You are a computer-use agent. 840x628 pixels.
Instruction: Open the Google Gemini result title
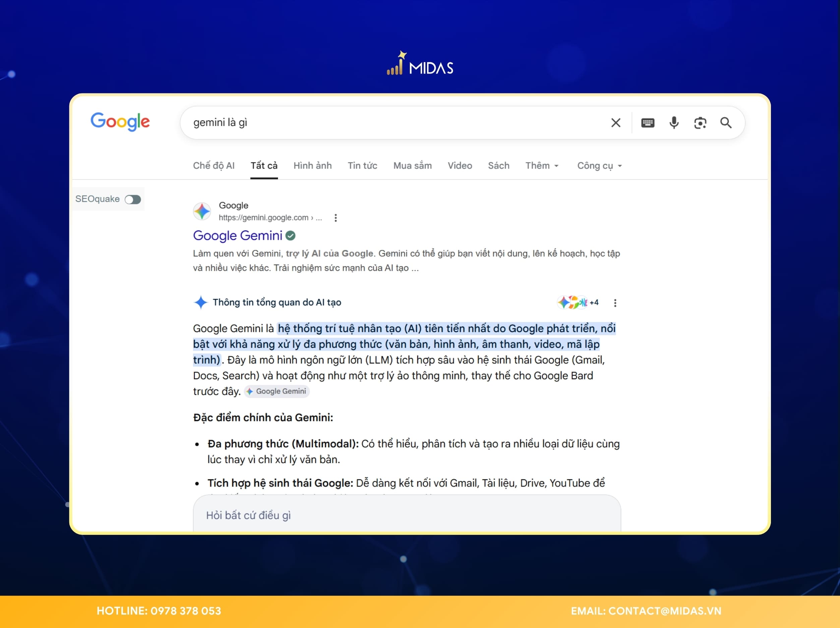(x=237, y=235)
